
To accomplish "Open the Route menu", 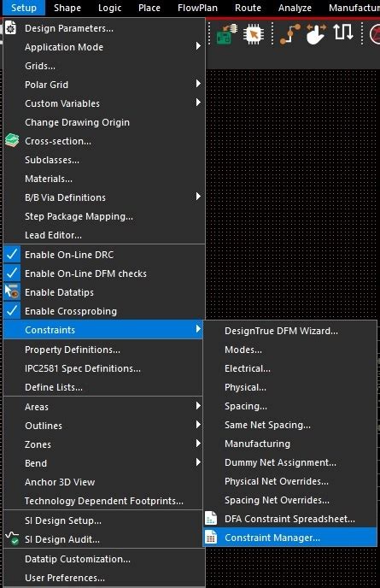I will [x=248, y=8].
